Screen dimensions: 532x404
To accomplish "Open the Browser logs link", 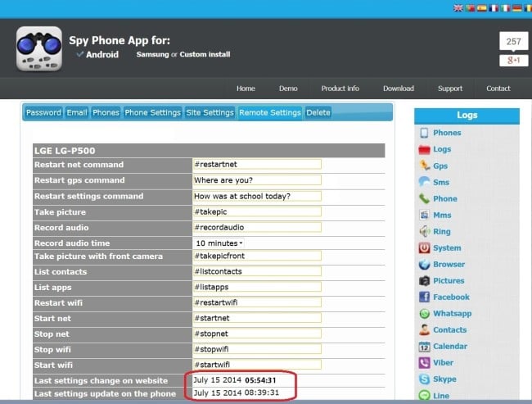I will point(449,265).
